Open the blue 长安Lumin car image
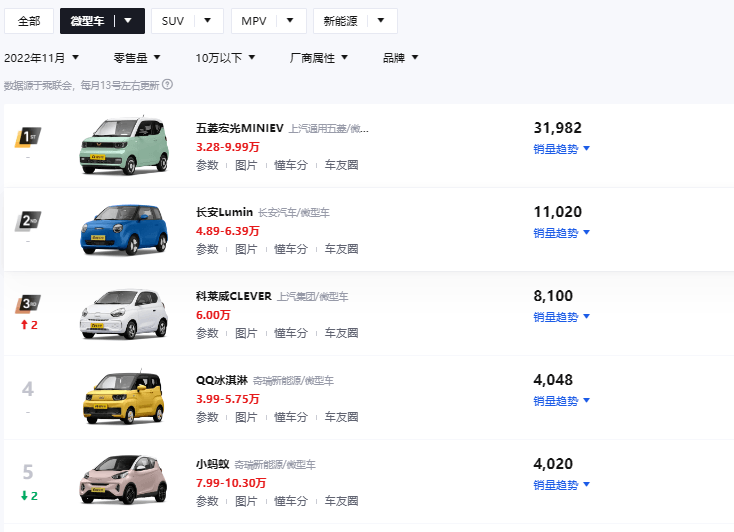The width and height of the screenshot is (734, 532). pos(124,230)
